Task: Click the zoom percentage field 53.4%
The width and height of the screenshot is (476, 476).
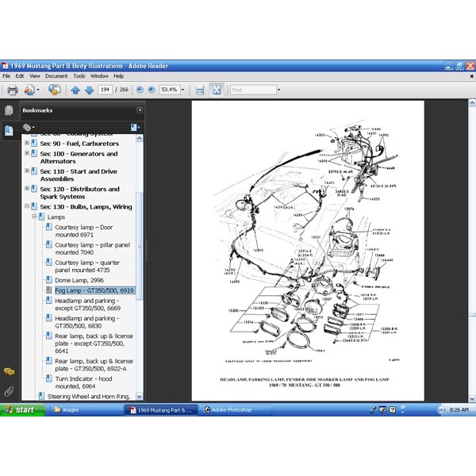Action: pos(170,90)
